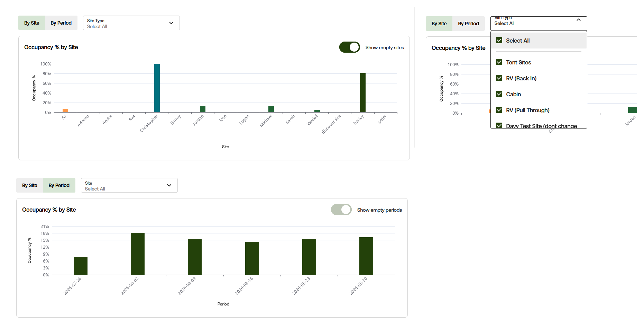Uncheck the Select All checkbox
This screenshot has width=644, height=328.
click(499, 40)
